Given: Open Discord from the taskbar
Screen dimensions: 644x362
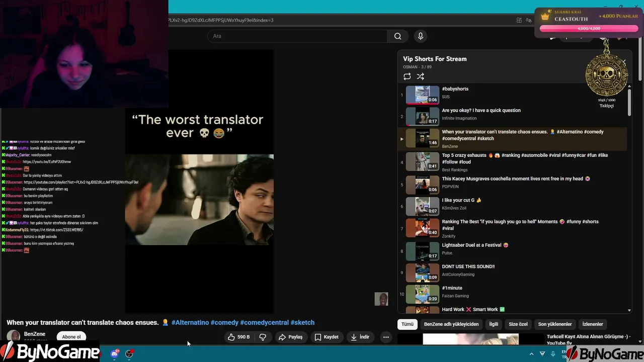Looking at the screenshot, I should click(115, 354).
